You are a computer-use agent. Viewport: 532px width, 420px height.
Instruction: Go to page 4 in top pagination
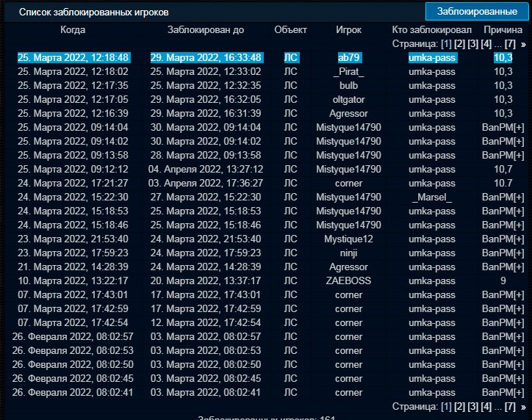tap(486, 44)
